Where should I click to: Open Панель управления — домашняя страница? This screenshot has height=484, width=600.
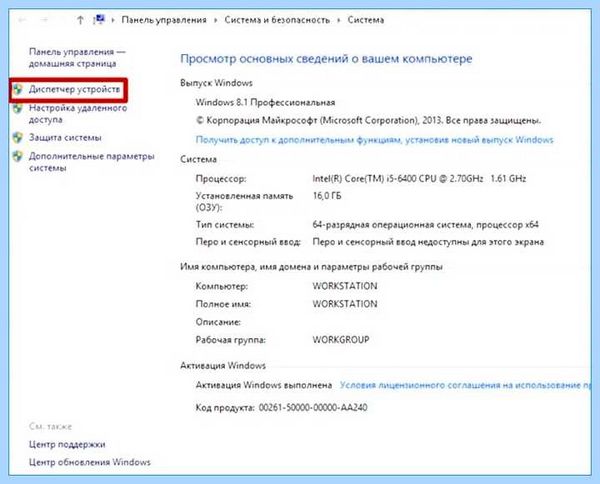[77, 58]
